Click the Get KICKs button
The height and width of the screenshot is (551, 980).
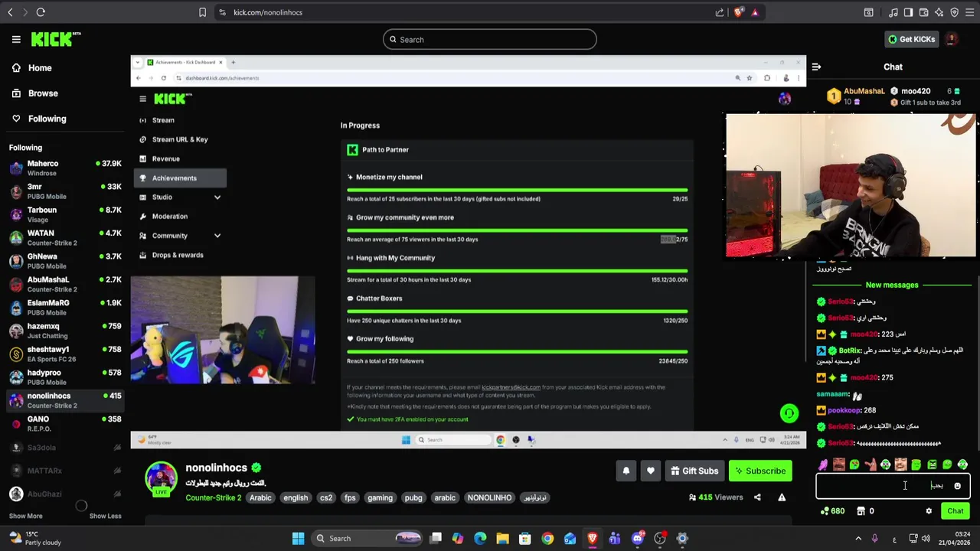911,39
